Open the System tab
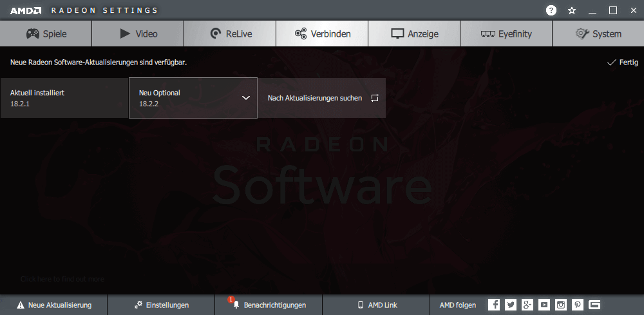644x315 pixels. pos(598,33)
